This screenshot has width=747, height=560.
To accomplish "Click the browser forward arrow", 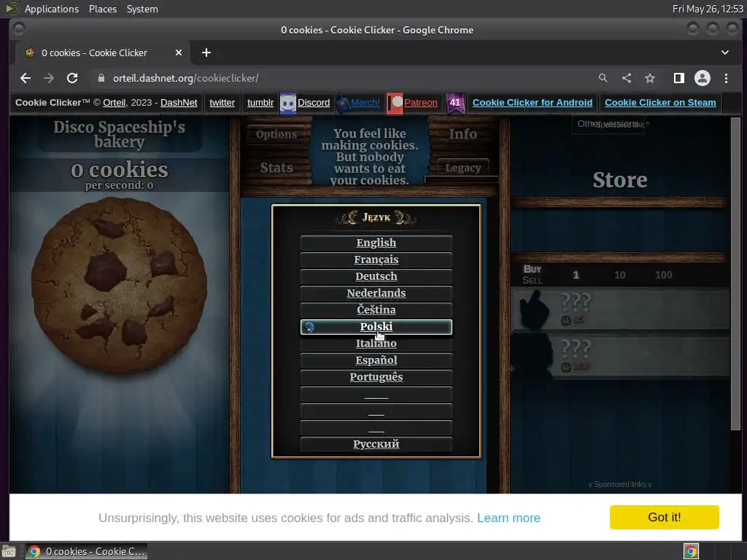I will click(49, 78).
